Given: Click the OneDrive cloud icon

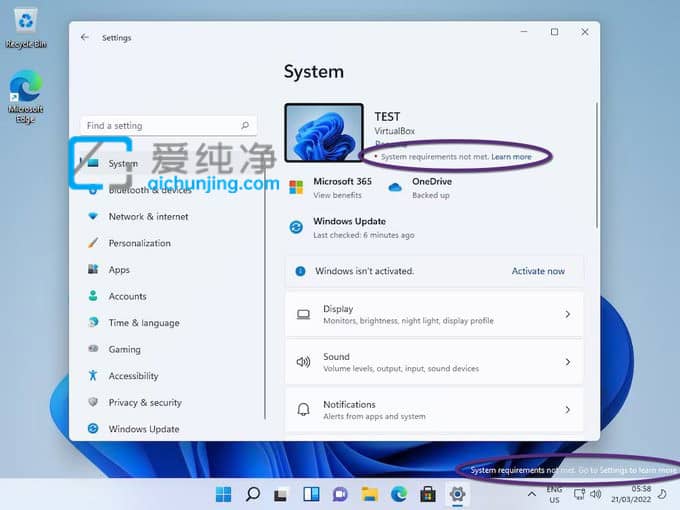Looking at the screenshot, I should (395, 187).
